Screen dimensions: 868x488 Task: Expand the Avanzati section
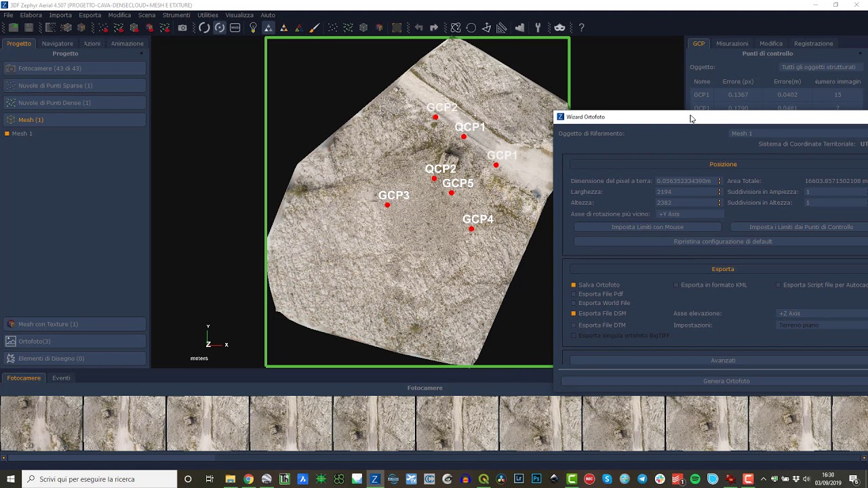pos(723,361)
